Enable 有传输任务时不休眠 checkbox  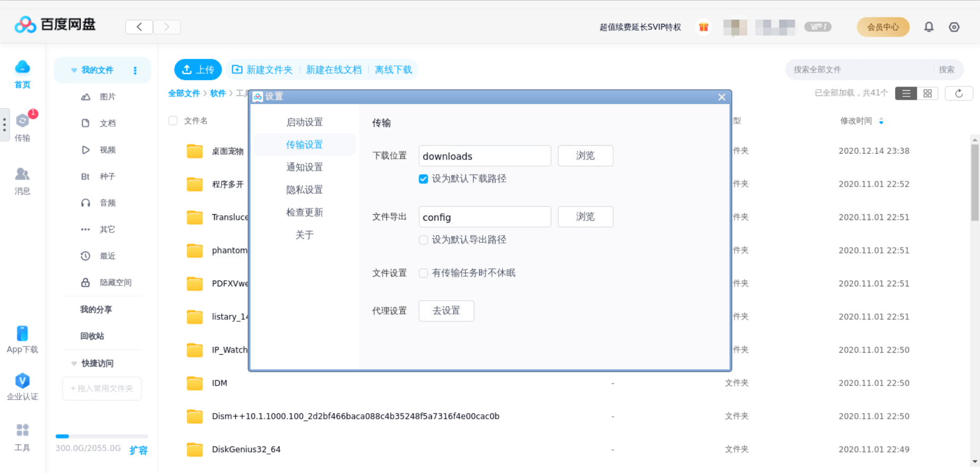[x=423, y=273]
